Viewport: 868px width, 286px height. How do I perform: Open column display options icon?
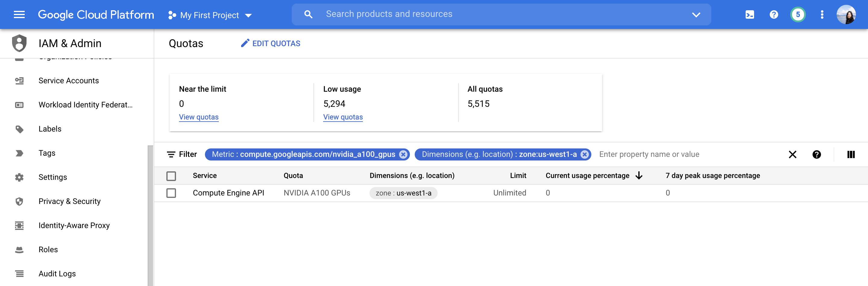point(851,154)
